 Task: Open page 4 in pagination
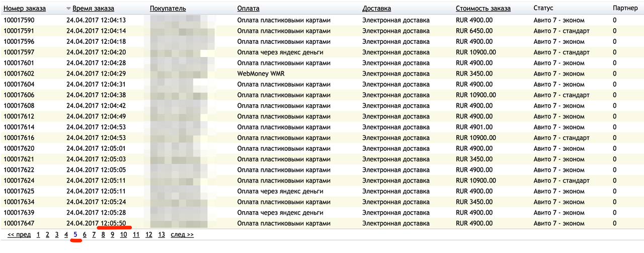point(66,234)
